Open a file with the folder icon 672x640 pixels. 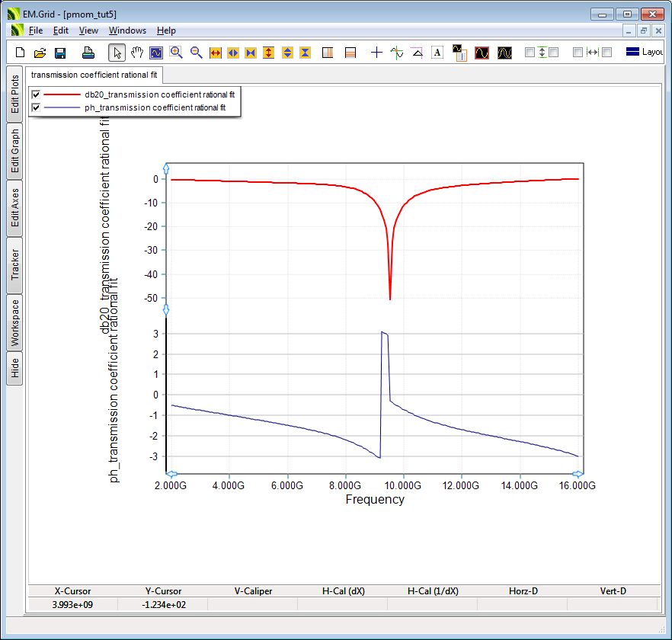40,53
